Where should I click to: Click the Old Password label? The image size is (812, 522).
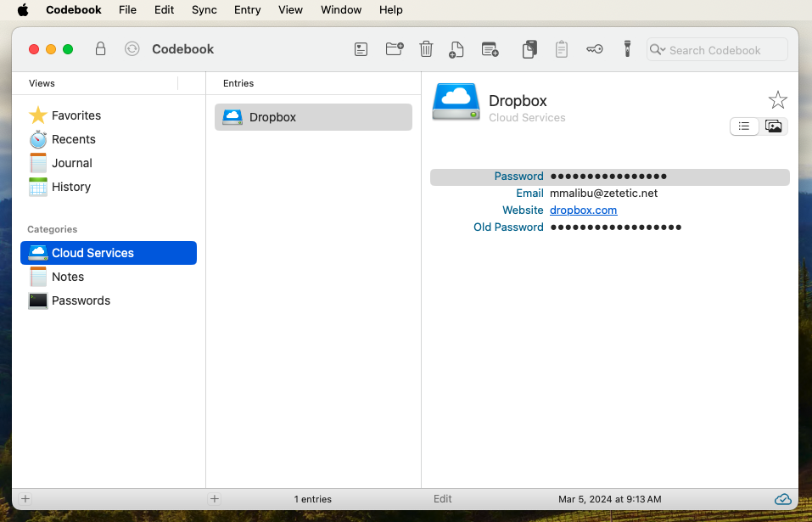coord(508,227)
